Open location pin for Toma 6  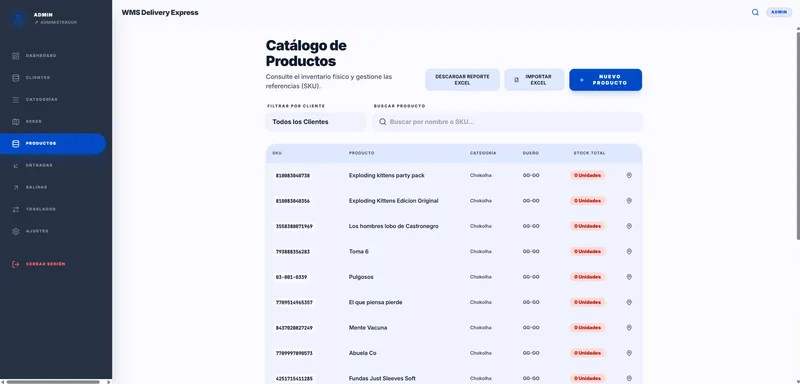pyautogui.click(x=629, y=251)
